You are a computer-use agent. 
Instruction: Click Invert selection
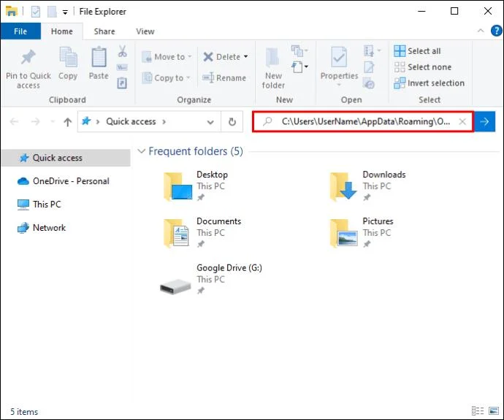[429, 83]
